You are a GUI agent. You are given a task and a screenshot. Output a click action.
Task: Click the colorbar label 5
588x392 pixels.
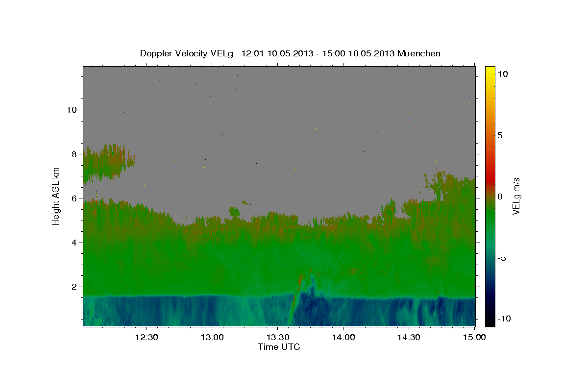pyautogui.click(x=499, y=135)
